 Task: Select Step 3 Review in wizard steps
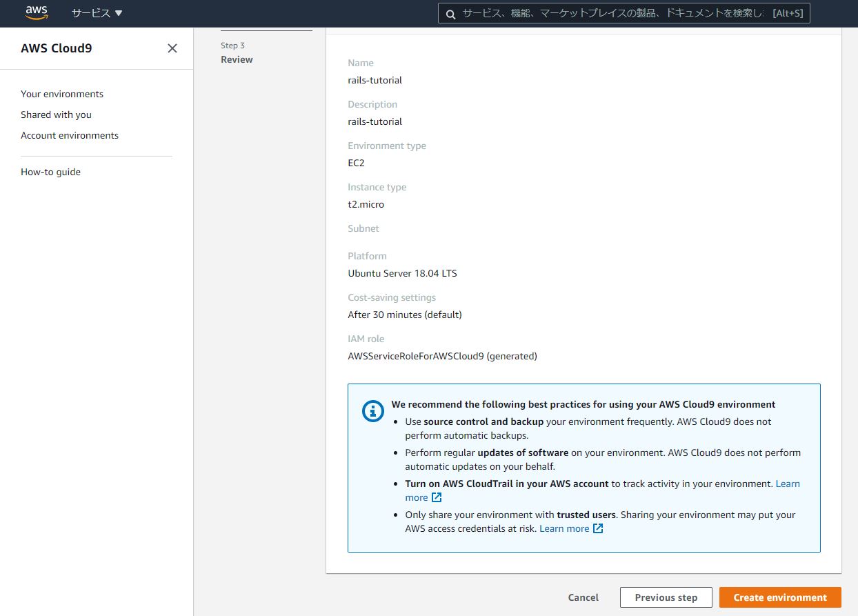click(x=237, y=53)
